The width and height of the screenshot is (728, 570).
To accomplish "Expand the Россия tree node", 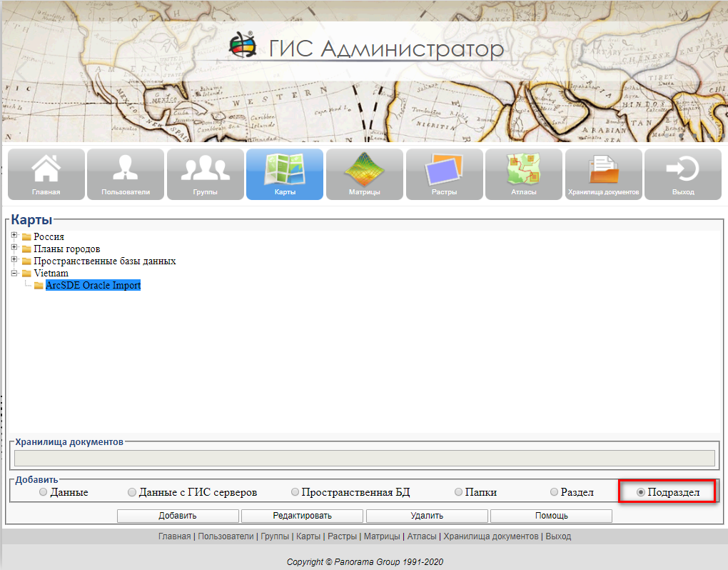I will (x=14, y=236).
